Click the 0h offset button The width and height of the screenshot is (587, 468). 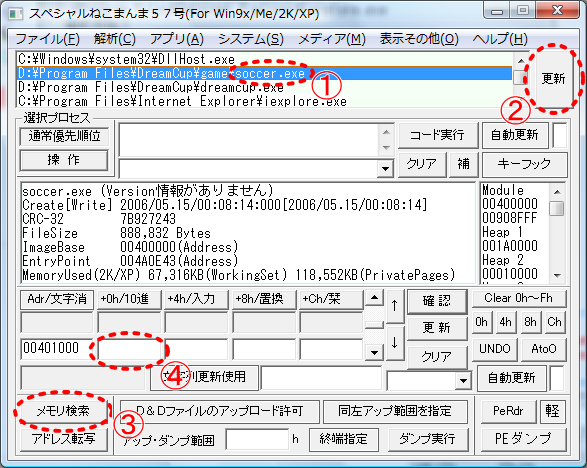click(481, 322)
